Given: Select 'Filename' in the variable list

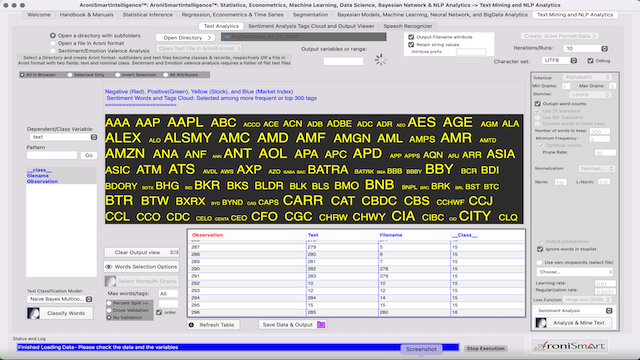Looking at the screenshot, I should 38,176.
